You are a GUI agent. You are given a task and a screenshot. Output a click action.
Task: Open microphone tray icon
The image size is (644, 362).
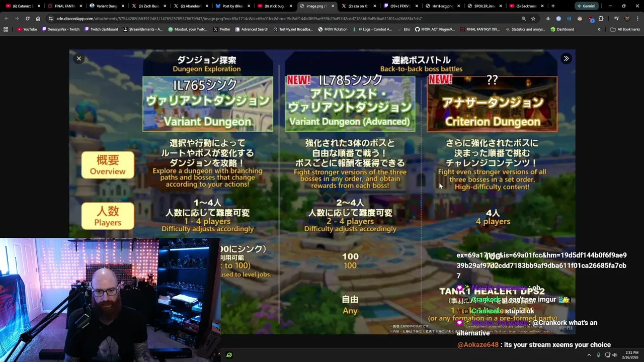[598, 355]
